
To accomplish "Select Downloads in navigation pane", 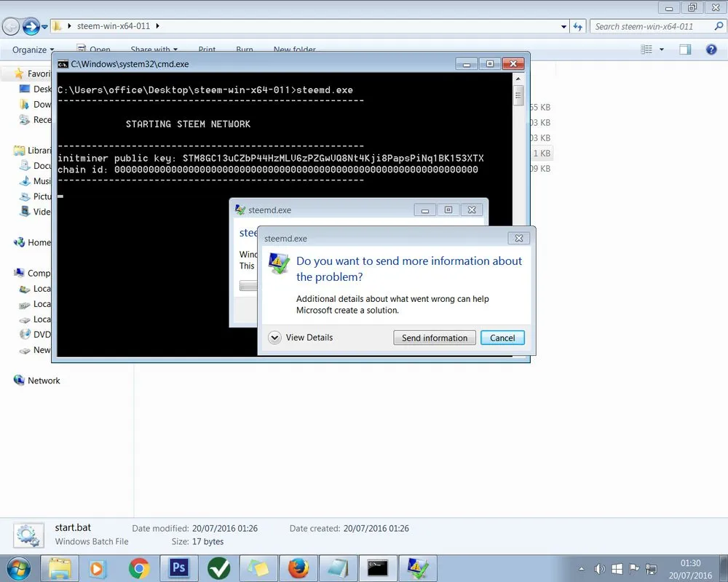I will click(x=35, y=104).
